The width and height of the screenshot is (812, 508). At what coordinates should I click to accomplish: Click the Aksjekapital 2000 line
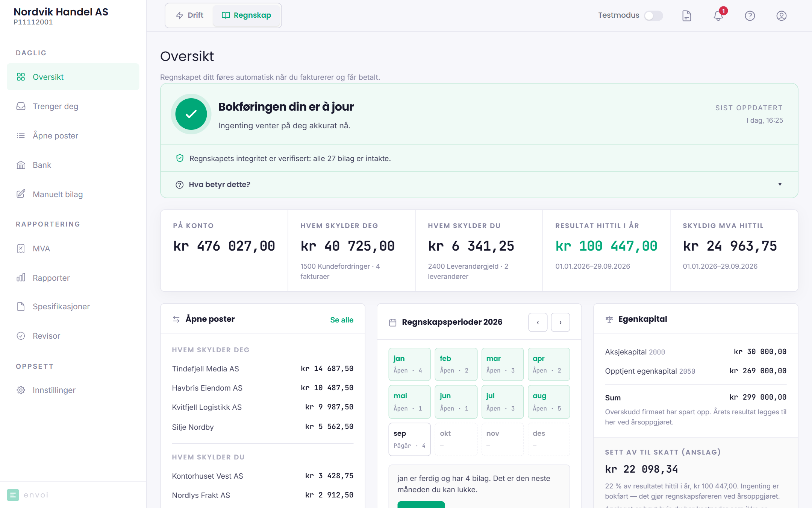[x=695, y=352]
